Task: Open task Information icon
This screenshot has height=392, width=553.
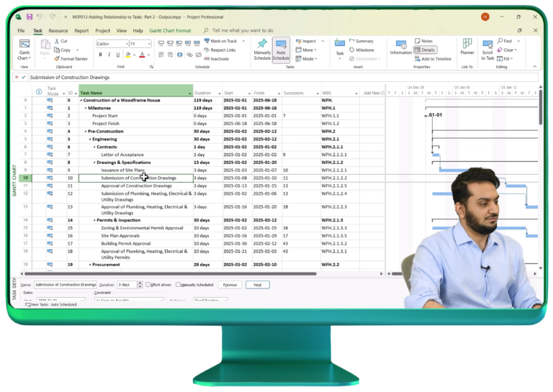Action: click(401, 45)
